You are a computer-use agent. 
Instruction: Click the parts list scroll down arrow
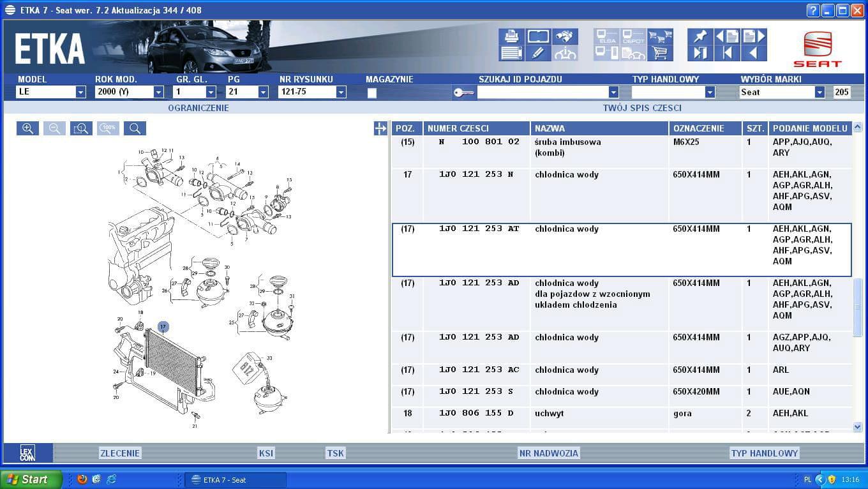pyautogui.click(x=858, y=426)
